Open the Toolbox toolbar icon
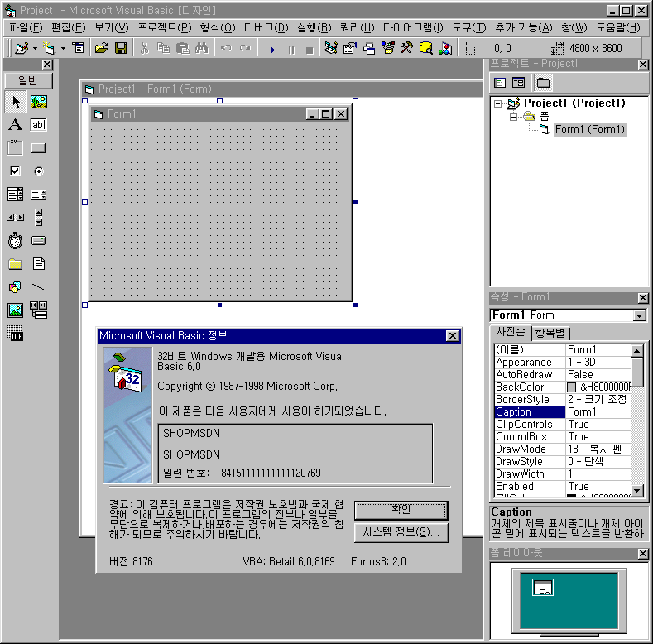Screen dimensions: 653x644 pos(407,48)
